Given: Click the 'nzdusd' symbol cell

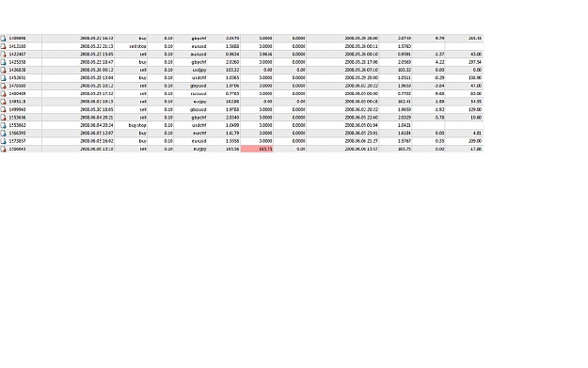Looking at the screenshot, I should coord(199,94).
